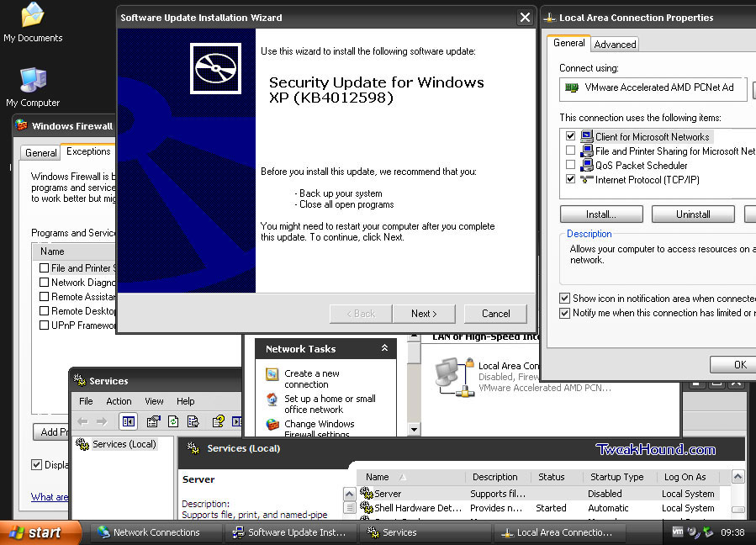The width and height of the screenshot is (756, 545).
Task: Check the QoS Packet Scheduler checkbox
Action: [x=570, y=165]
